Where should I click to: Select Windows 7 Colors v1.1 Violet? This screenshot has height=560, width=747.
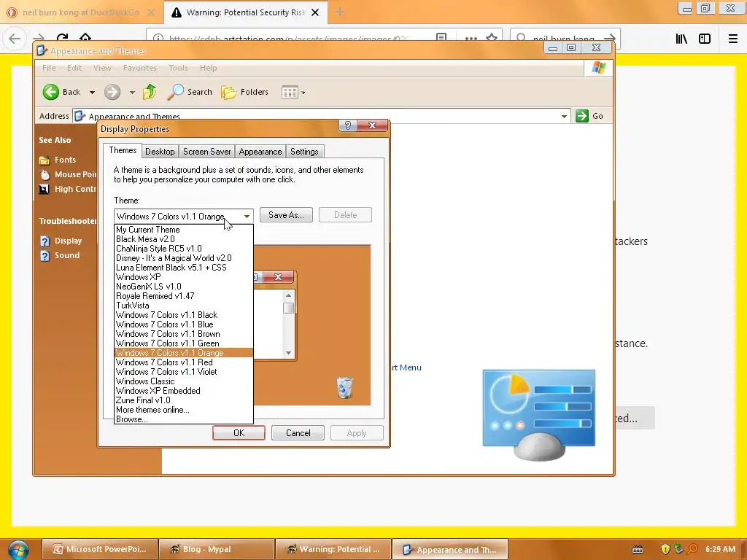click(x=184, y=372)
